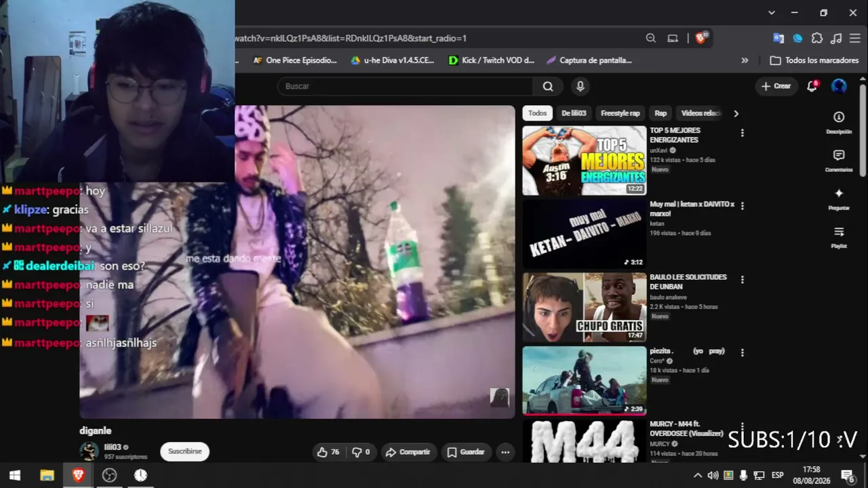Screen dimensions: 868x488
Task: Click the Crear button
Action: coord(776,86)
